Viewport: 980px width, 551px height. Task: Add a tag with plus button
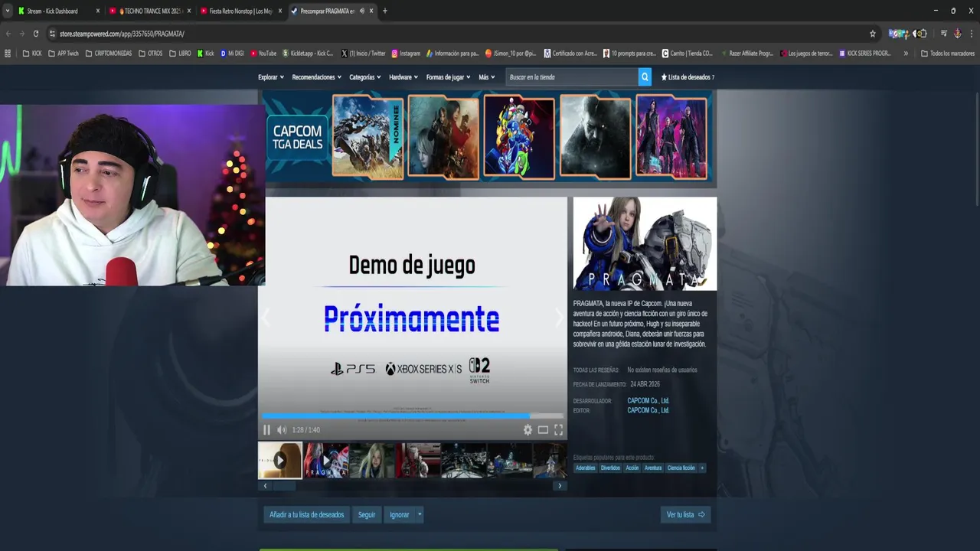[x=702, y=468]
